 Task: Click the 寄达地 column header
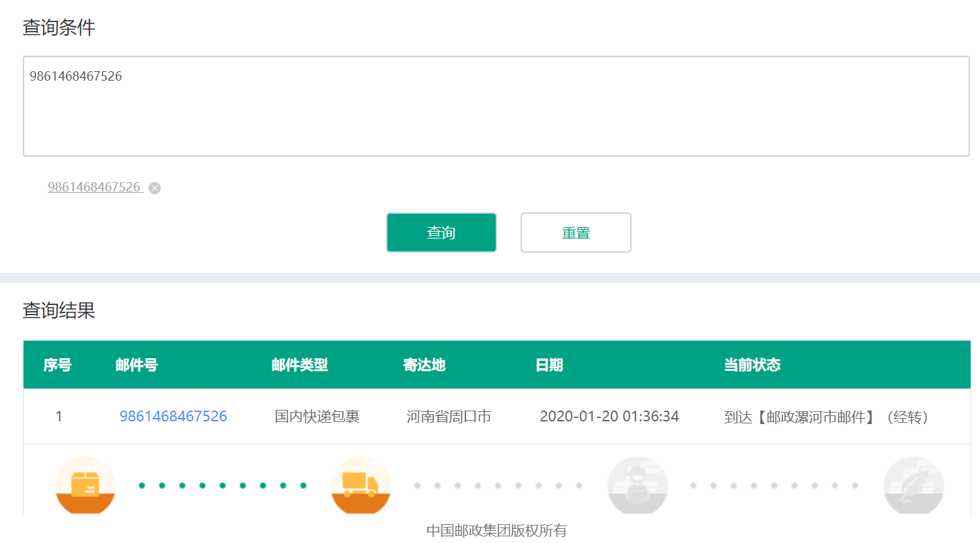424,365
